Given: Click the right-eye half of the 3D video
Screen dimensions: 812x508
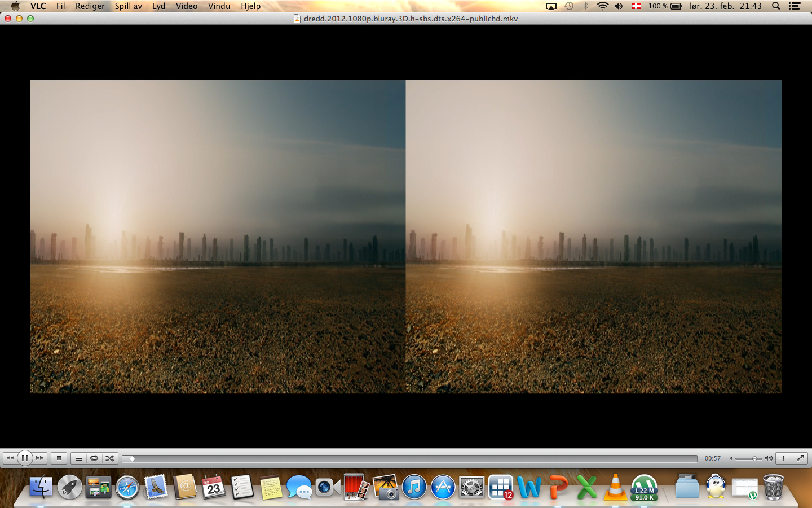Looking at the screenshot, I should 594,237.
